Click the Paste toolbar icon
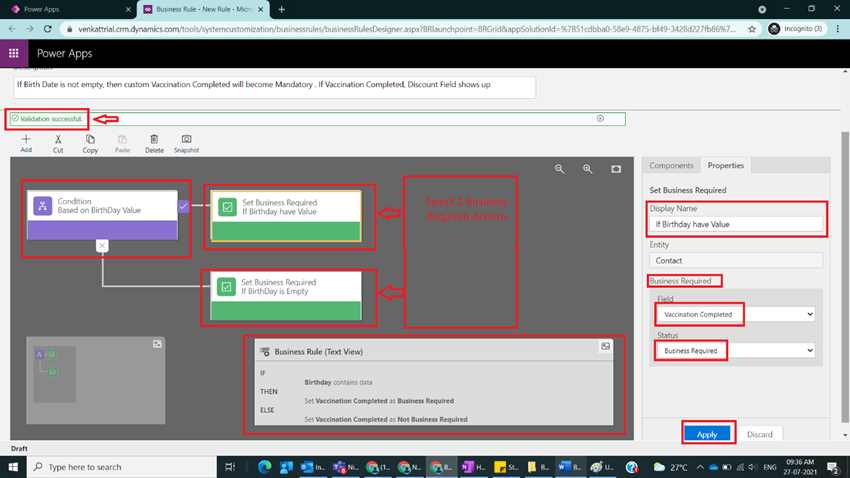 tap(123, 144)
